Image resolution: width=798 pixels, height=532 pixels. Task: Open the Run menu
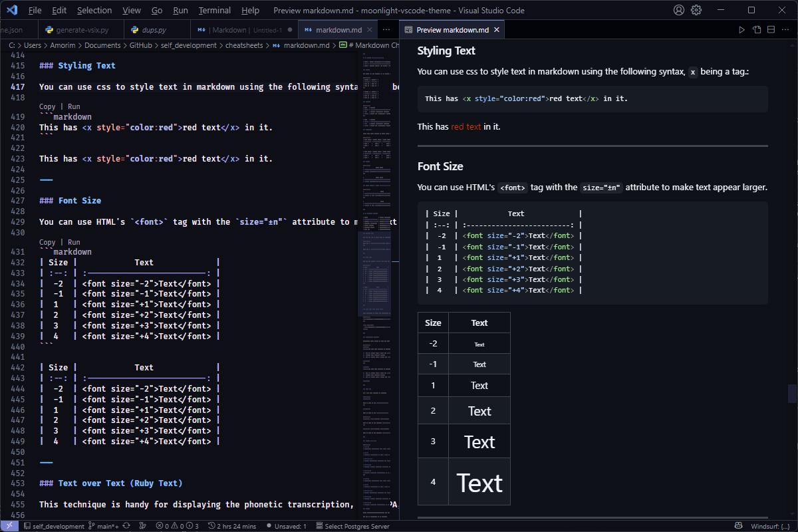tap(180, 10)
